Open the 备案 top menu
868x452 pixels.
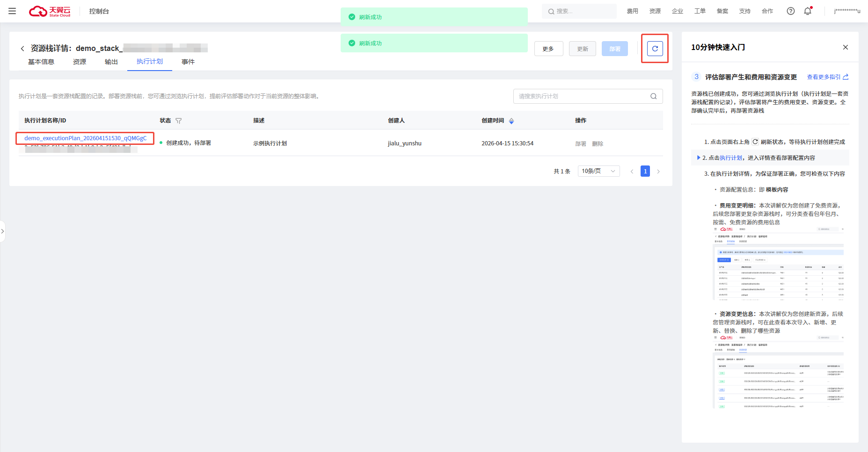[x=722, y=11]
